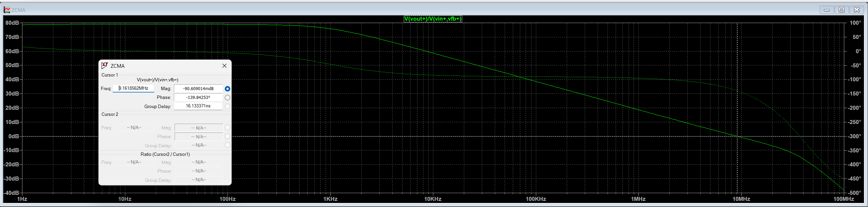Click cursor crosshair at 0dB crossing
The image size is (868, 207).
[737, 136]
